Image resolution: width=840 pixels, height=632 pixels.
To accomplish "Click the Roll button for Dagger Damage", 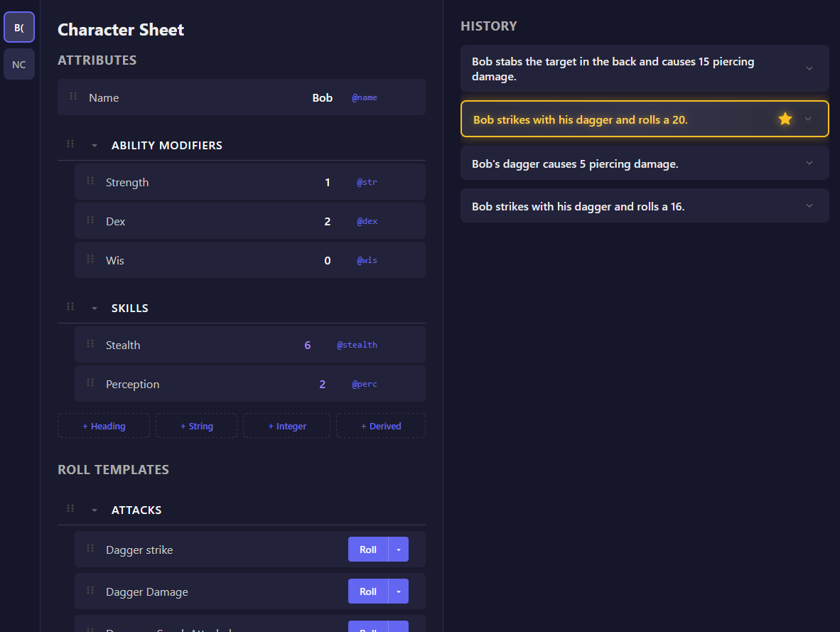I will click(367, 591).
